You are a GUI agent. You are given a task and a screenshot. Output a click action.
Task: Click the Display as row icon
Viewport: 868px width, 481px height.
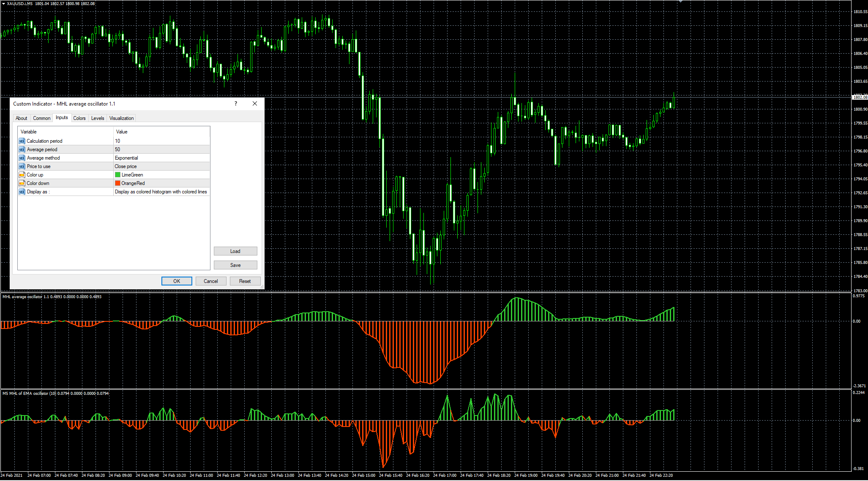[x=22, y=192]
